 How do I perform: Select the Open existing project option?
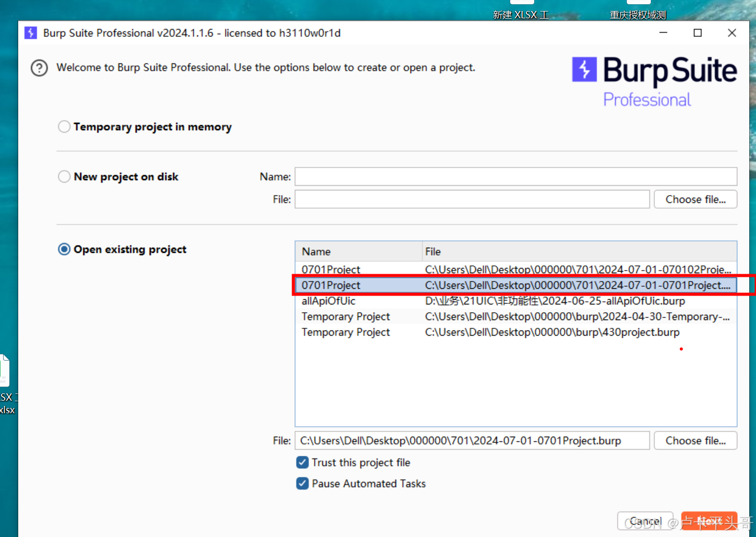tap(64, 249)
